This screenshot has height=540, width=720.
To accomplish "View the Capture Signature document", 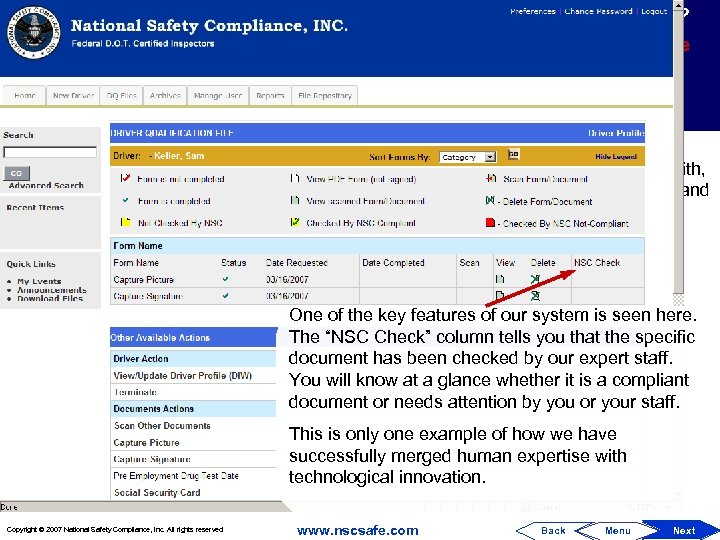I will [500, 296].
